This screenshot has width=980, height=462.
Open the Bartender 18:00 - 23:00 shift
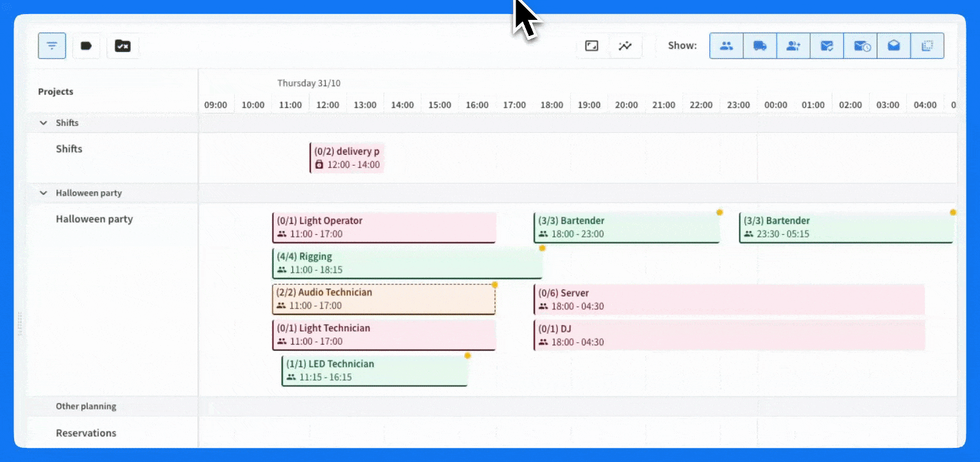click(627, 228)
